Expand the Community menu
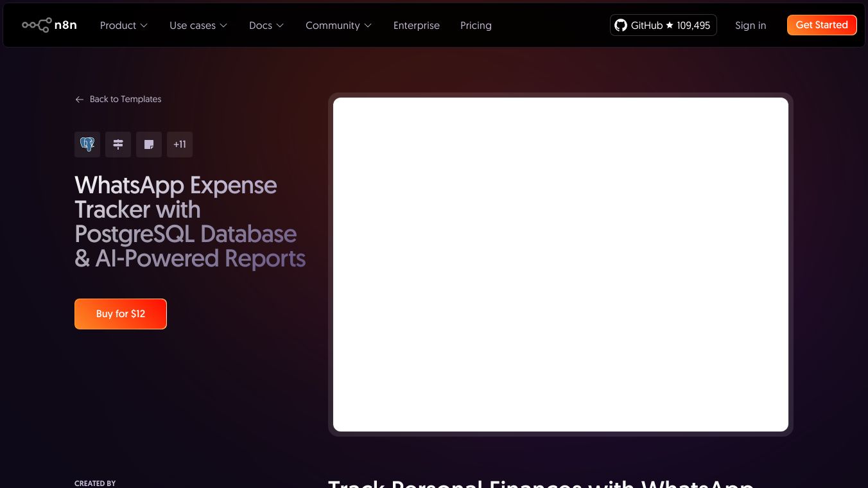The width and height of the screenshot is (868, 488). pos(338,26)
